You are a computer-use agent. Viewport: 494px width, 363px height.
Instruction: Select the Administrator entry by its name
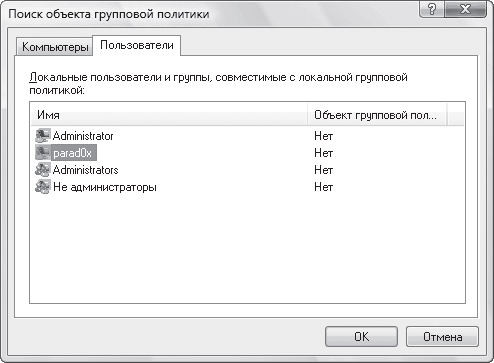point(83,136)
